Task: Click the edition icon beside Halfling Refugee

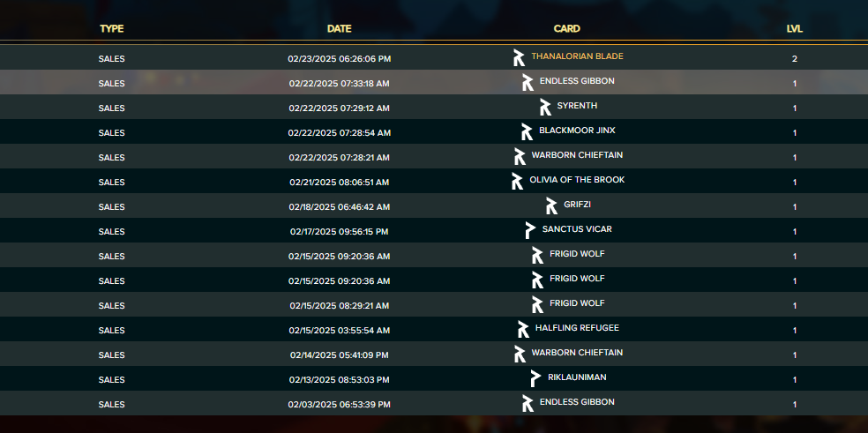Action: (x=523, y=330)
